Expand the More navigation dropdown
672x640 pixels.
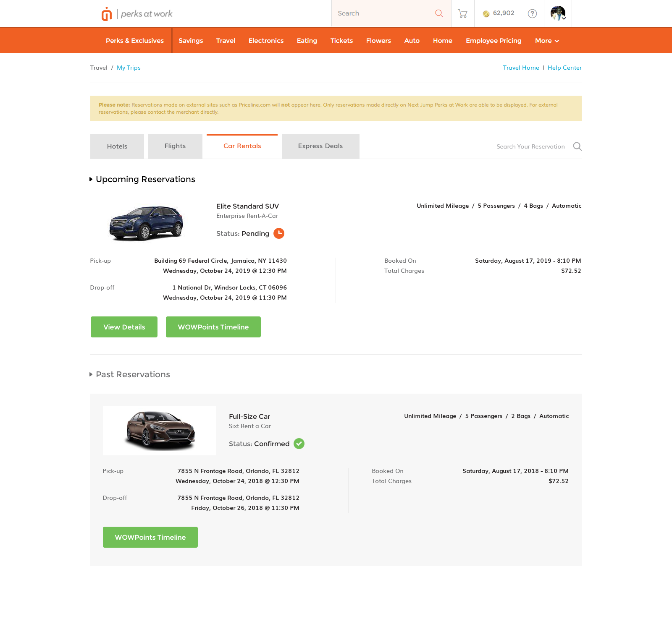click(546, 41)
